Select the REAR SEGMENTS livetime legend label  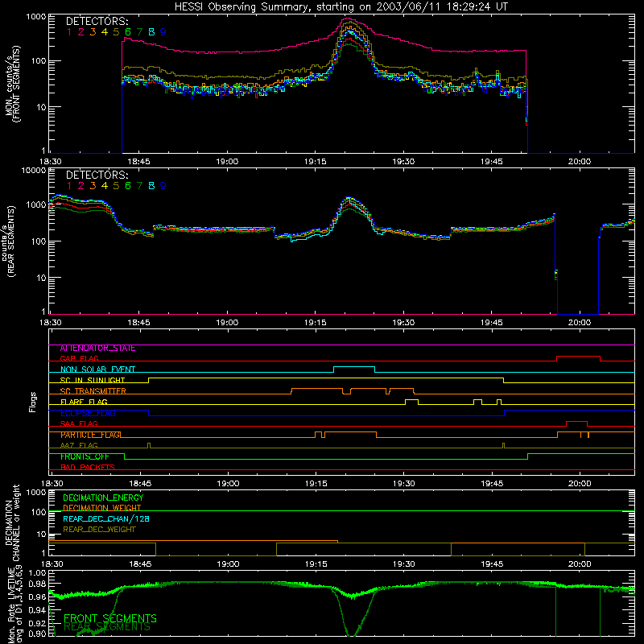pos(107,627)
